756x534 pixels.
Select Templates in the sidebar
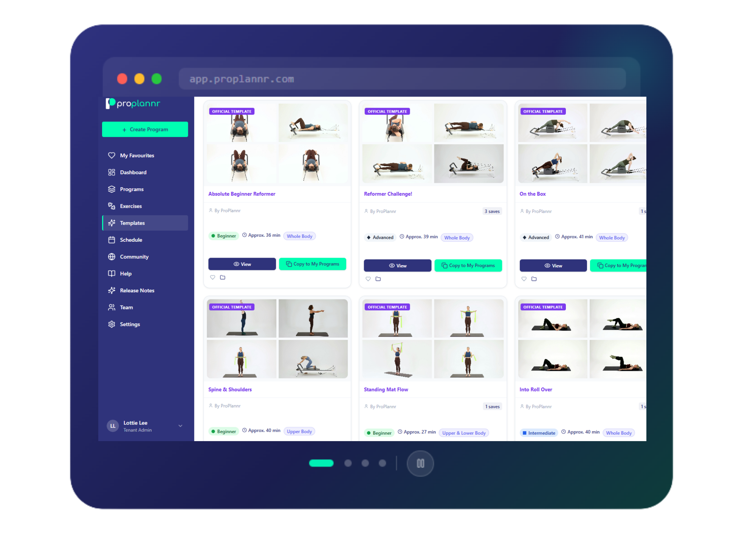tap(145, 223)
